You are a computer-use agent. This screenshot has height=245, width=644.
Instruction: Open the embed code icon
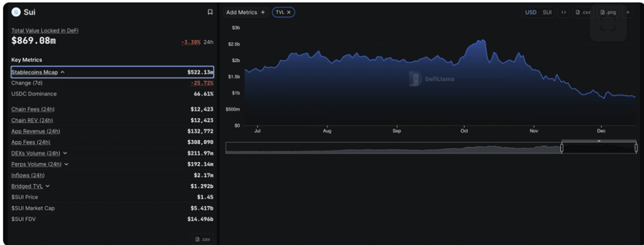click(x=563, y=13)
